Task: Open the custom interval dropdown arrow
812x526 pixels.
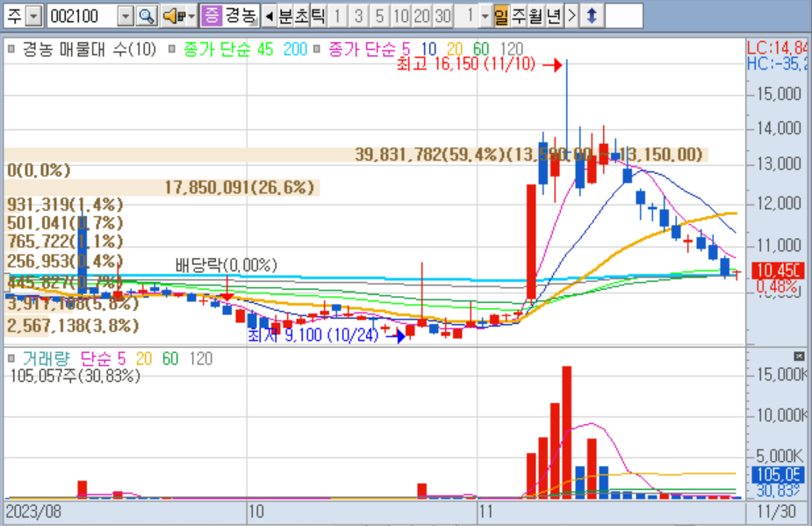Action: (485, 16)
